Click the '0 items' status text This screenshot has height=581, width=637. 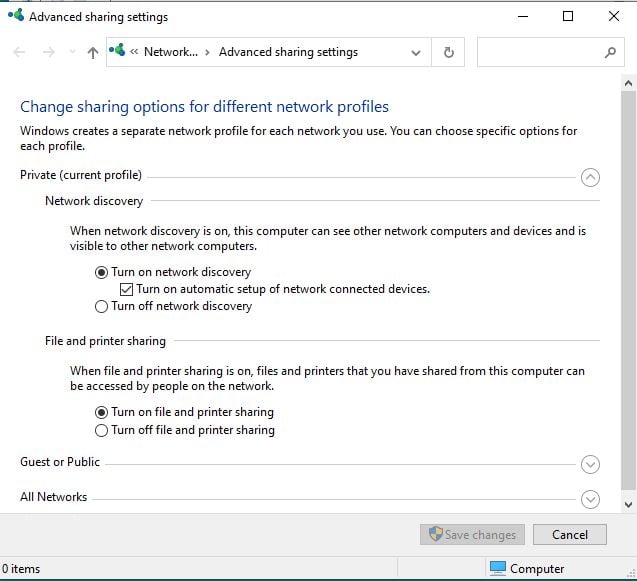(21, 569)
